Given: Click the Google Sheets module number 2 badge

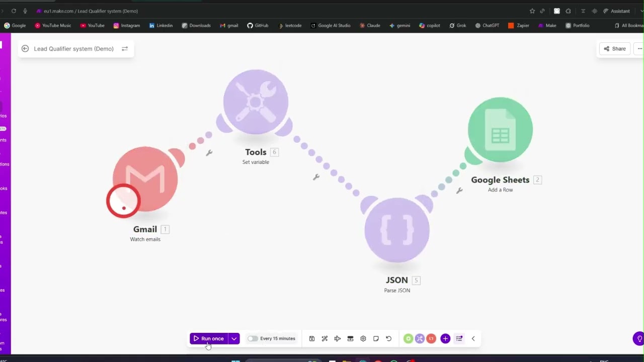Looking at the screenshot, I should coord(537,179).
